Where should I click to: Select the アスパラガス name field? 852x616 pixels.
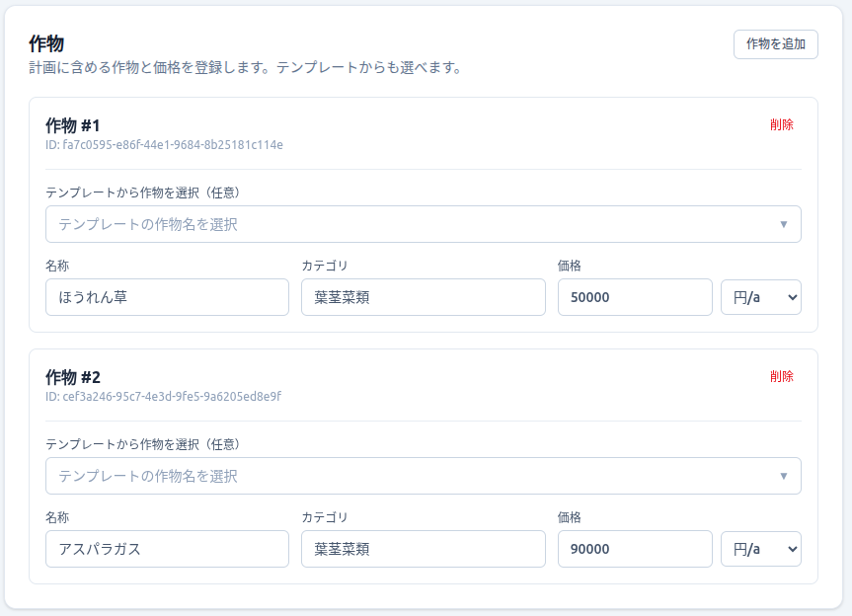coord(166,549)
